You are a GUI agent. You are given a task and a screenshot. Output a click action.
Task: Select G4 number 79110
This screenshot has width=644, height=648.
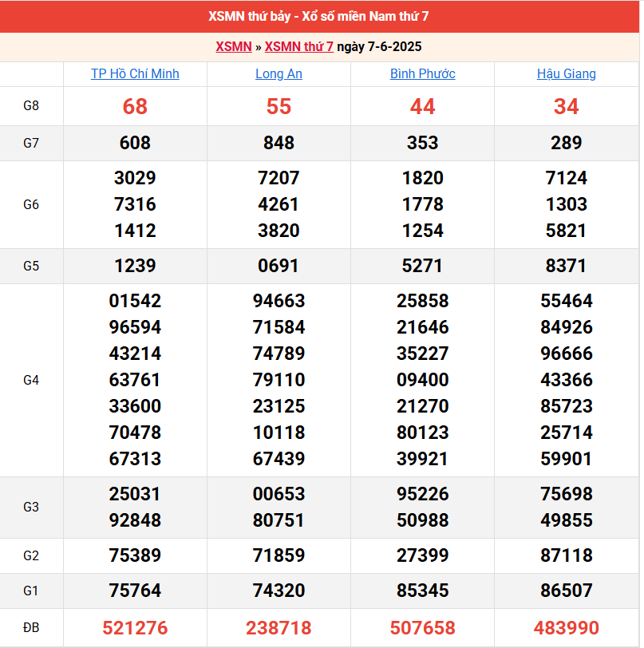279,380
